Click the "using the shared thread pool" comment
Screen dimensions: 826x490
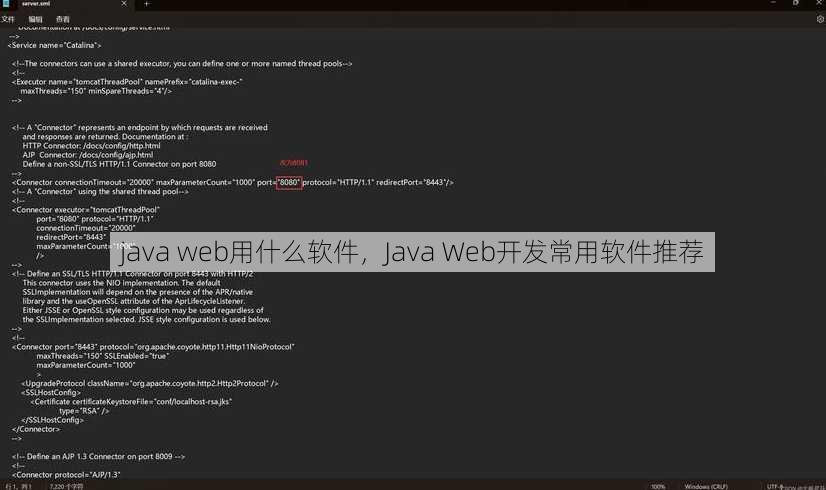point(100,192)
